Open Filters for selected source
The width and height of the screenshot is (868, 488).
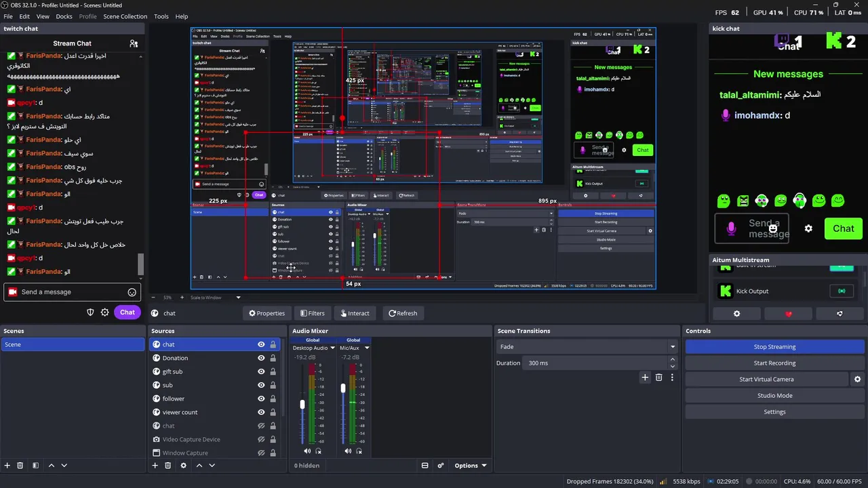312,313
